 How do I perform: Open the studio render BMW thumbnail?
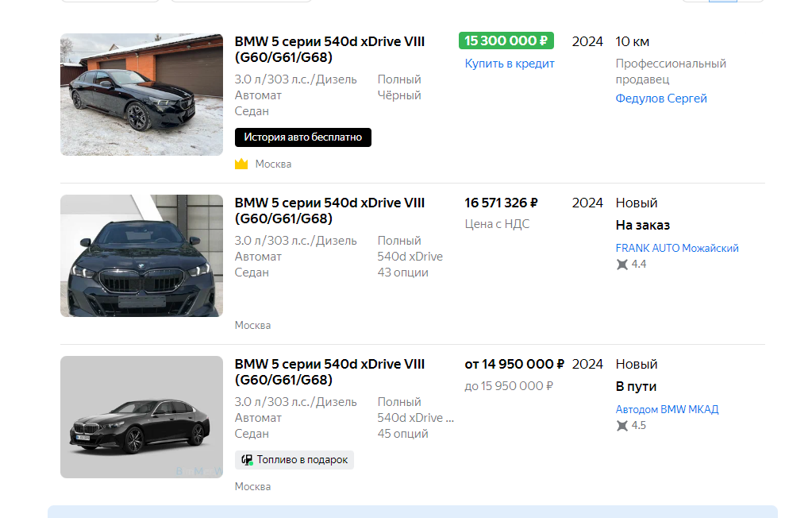141,417
